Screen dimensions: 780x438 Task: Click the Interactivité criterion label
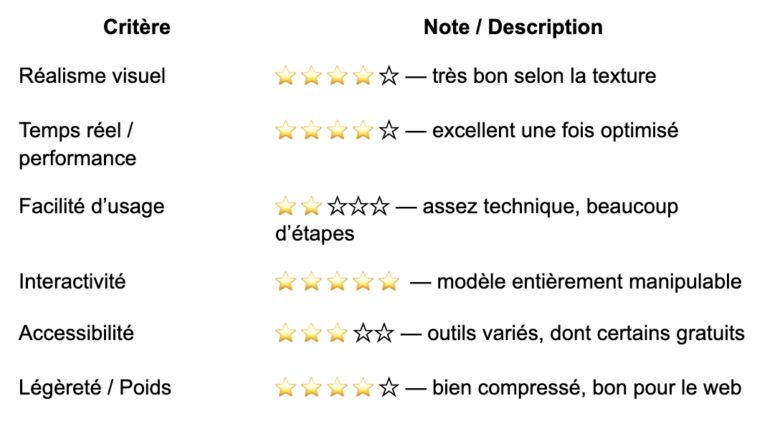click(72, 282)
